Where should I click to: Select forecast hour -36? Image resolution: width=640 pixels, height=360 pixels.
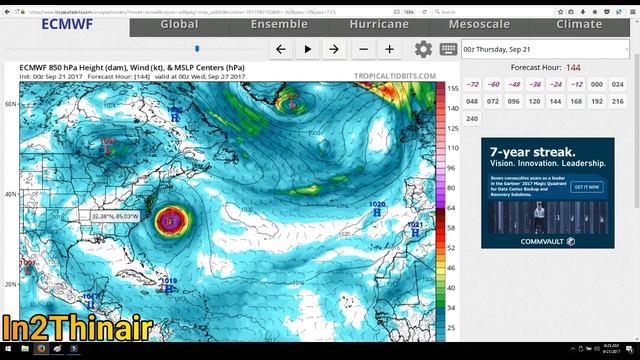pyautogui.click(x=535, y=84)
